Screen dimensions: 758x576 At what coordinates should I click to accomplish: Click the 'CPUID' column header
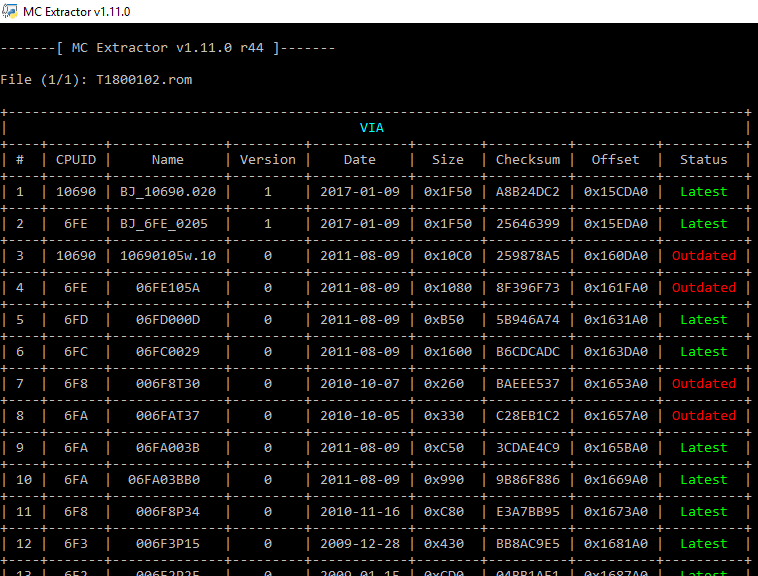click(x=76, y=159)
